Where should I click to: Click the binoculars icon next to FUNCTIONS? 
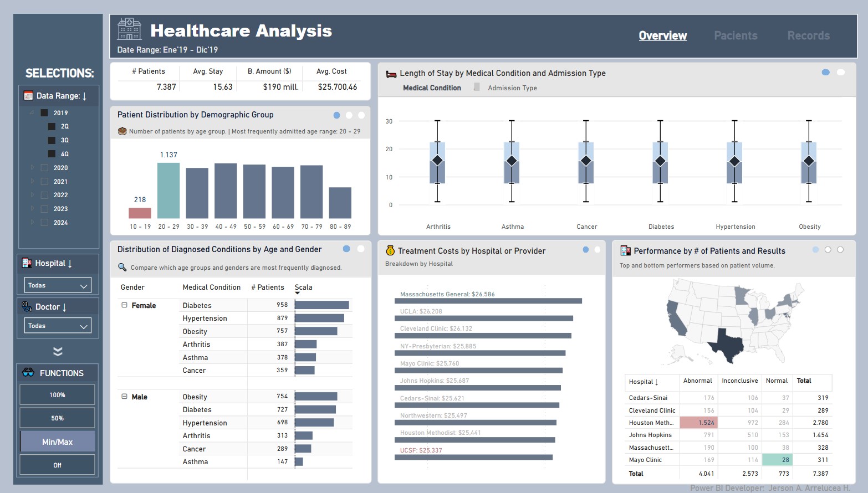point(28,373)
